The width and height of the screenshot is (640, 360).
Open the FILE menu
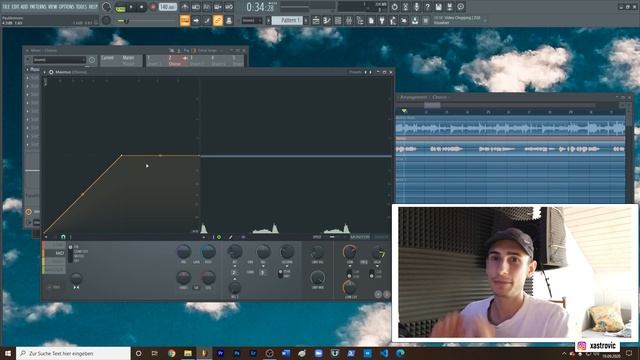7,7
